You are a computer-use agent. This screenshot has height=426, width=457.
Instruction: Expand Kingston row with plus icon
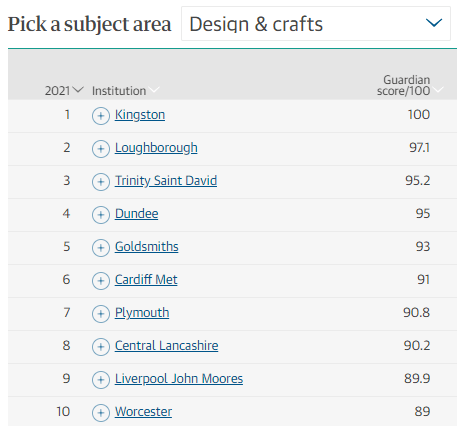click(101, 116)
